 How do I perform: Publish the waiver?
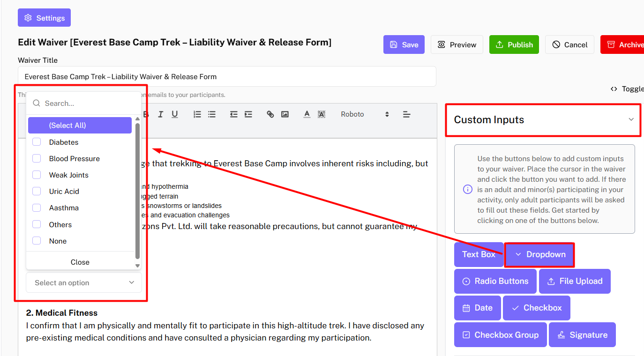coord(514,45)
